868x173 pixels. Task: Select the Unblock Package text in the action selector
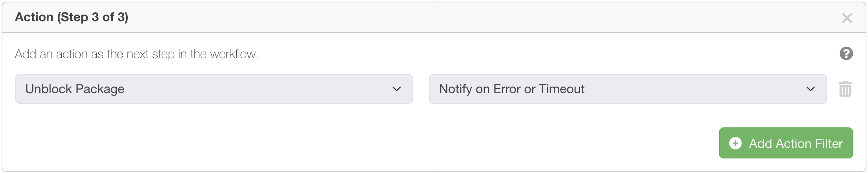(75, 89)
